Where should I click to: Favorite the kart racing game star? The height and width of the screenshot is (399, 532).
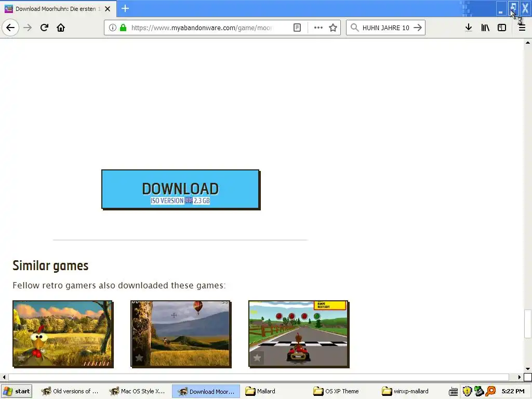257,357
